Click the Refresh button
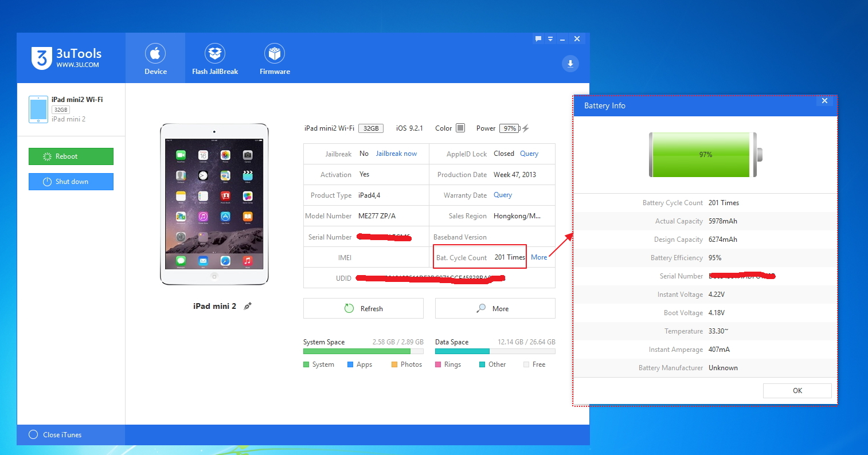This screenshot has width=868, height=455. coord(363,308)
